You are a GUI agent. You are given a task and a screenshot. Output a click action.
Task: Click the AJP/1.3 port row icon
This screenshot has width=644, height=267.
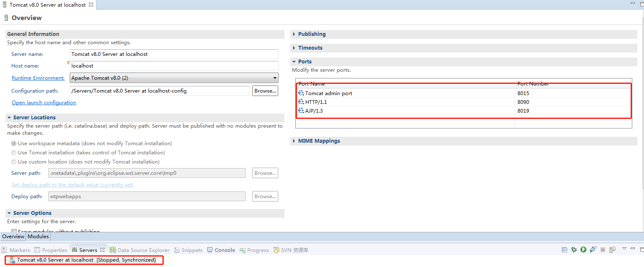(301, 111)
